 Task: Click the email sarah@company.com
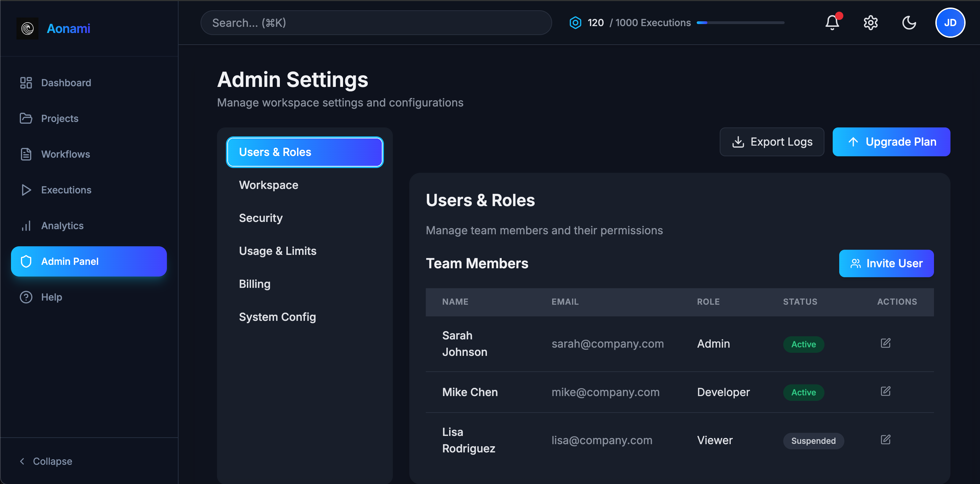pyautogui.click(x=607, y=344)
